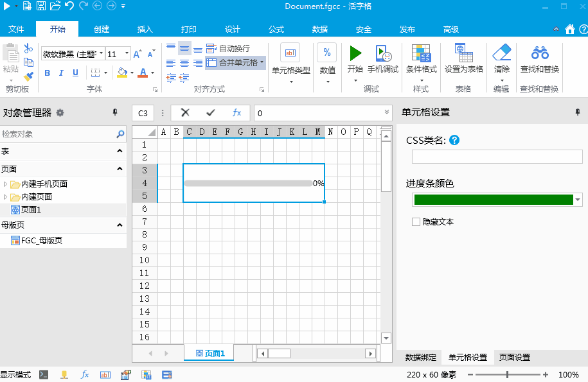
Task: Apply fill color with paint bucket
Action: click(x=122, y=73)
